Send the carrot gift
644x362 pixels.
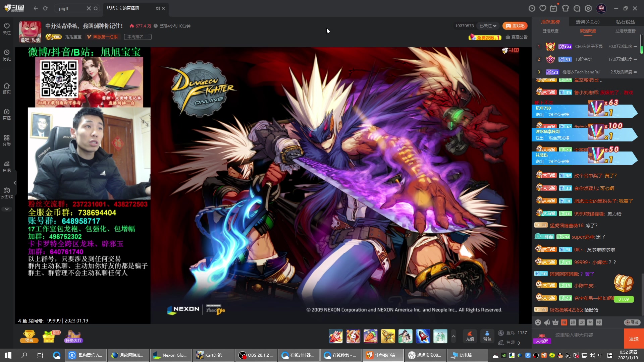[371, 336]
